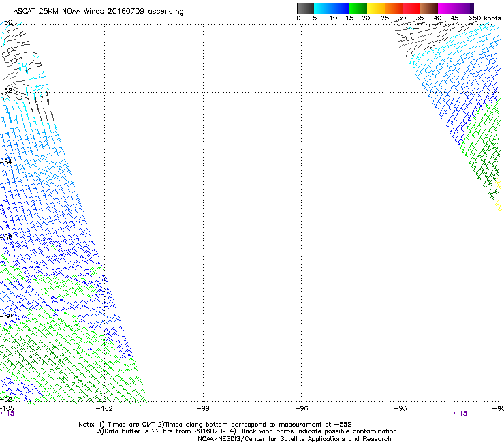
Task: Click the '-50' latitude axis label
Action: click(6, 22)
